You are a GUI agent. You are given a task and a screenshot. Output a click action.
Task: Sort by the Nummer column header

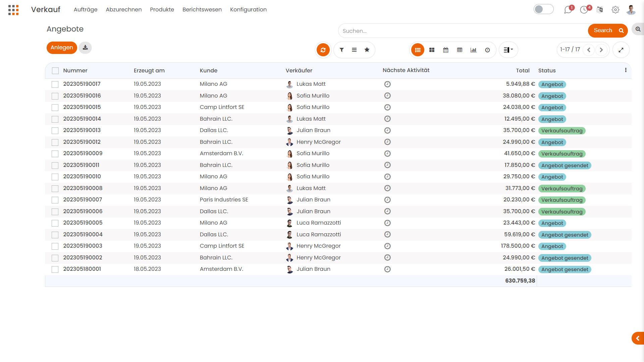pos(75,71)
